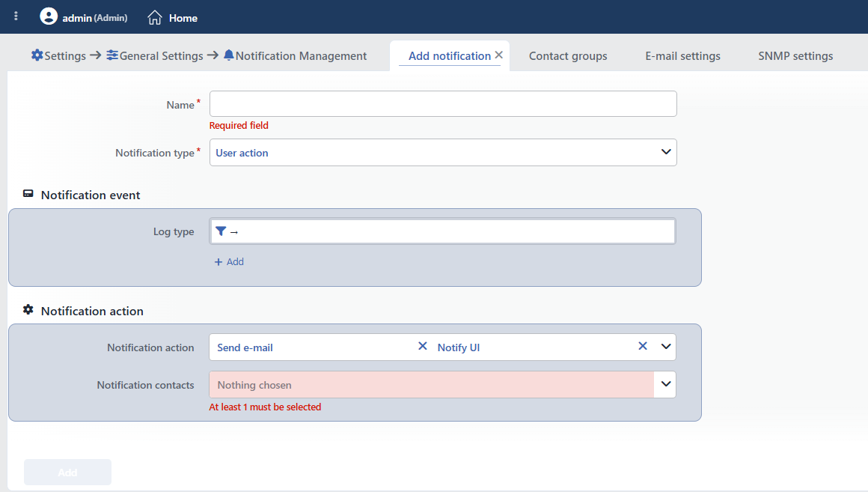868x492 pixels.
Task: Click the Notification action section heading
Action: tap(92, 312)
